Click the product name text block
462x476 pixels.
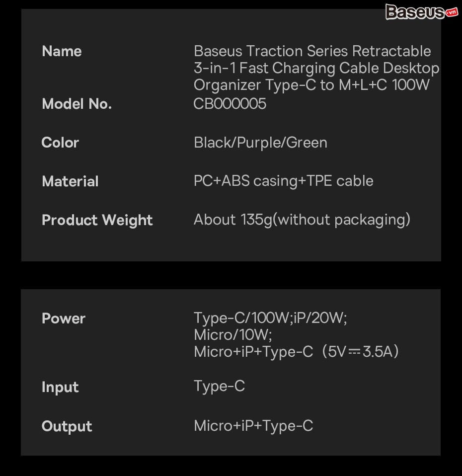click(316, 68)
